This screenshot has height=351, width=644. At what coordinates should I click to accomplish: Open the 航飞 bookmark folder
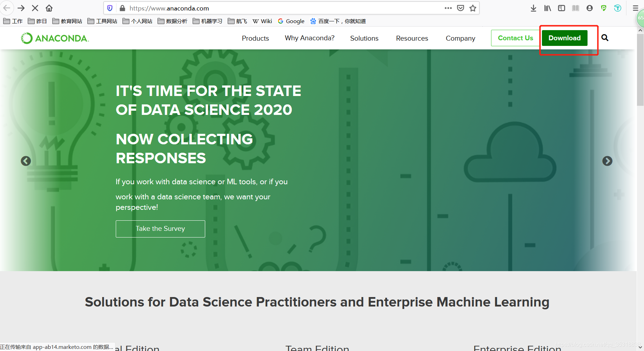(237, 21)
